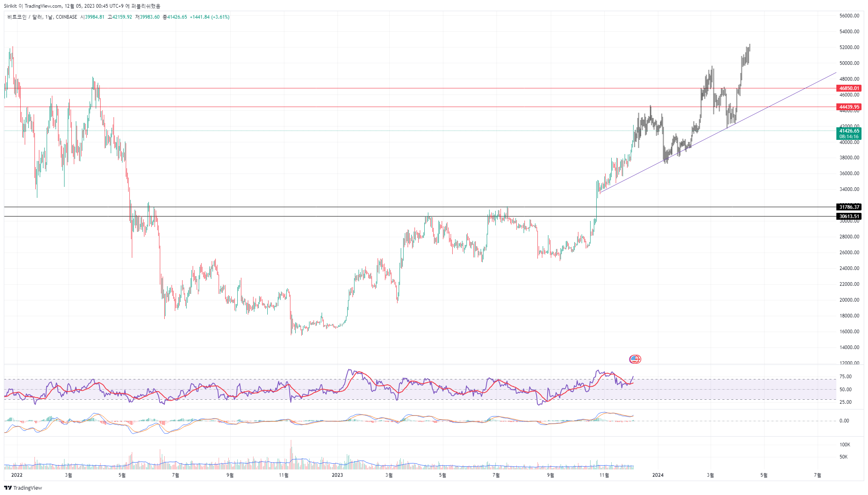Click the 56000.00 tick on price axis
The height and width of the screenshot is (495, 868).
pyautogui.click(x=849, y=16)
